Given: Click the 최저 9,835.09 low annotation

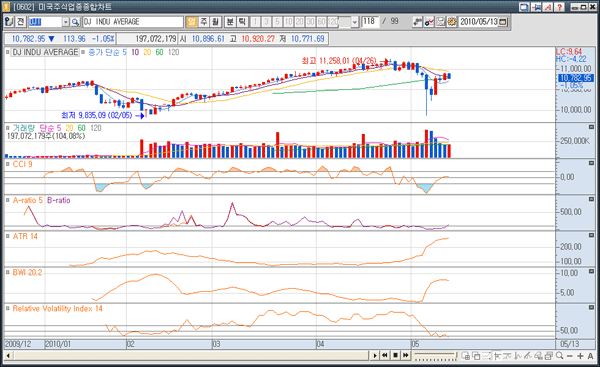Looking at the screenshot, I should coord(97,115).
